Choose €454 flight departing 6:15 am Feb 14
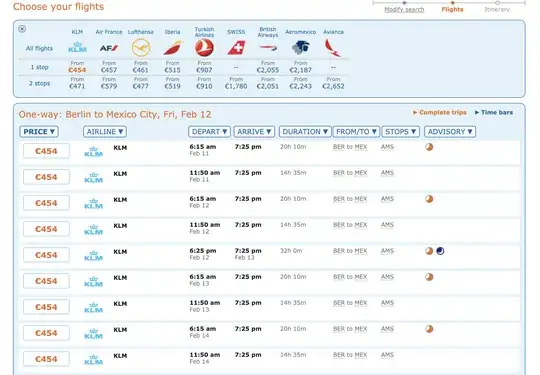 coord(46,333)
